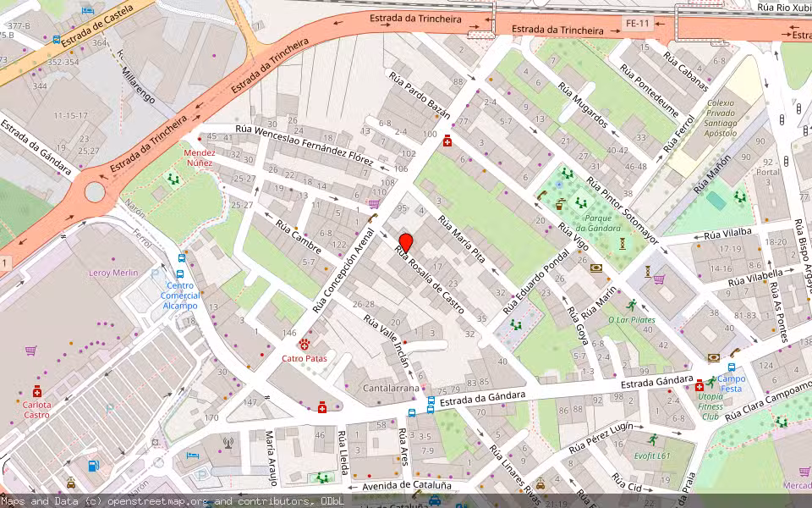
Task: Click the O Lar Pilates label
Action: tap(632, 320)
